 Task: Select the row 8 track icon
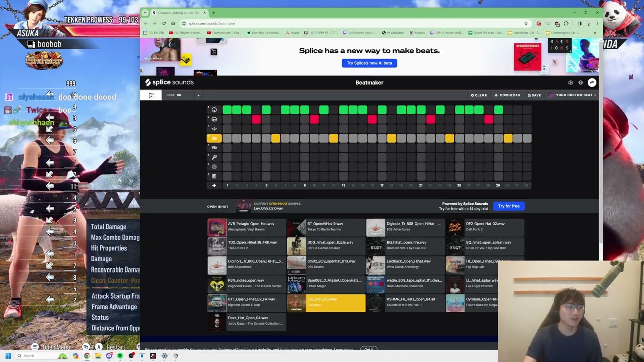[214, 176]
